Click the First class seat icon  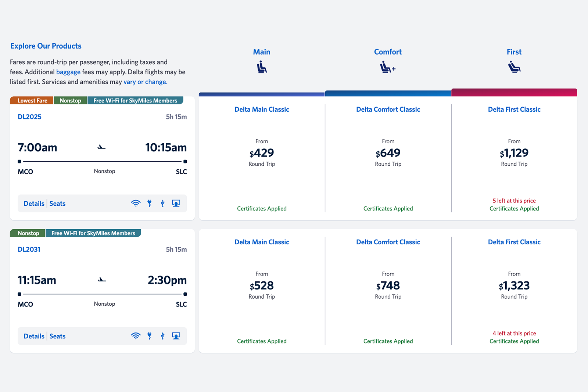(x=514, y=68)
